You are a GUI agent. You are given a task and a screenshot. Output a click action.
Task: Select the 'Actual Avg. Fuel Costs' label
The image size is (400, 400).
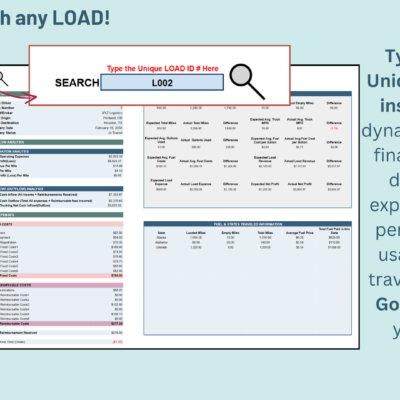pos(196,161)
